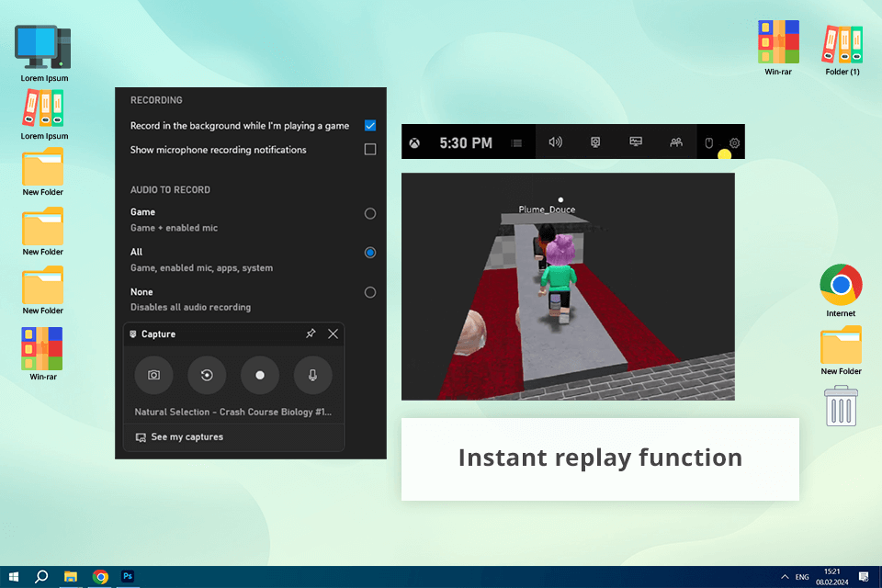Close the Capture widget
The height and width of the screenshot is (588, 882).
333,334
